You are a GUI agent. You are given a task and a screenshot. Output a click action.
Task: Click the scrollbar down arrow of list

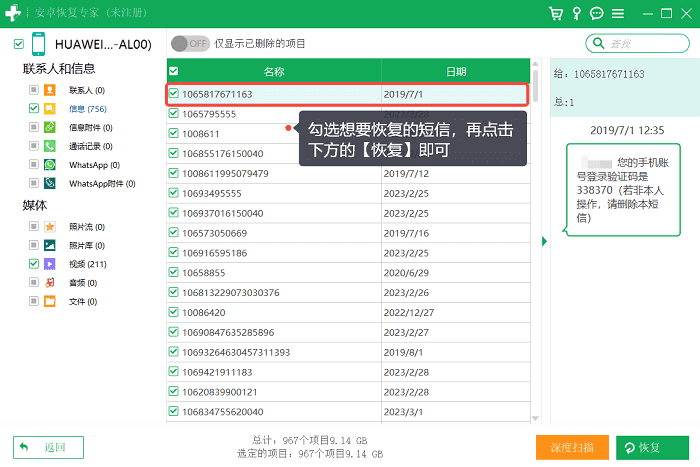(x=535, y=418)
